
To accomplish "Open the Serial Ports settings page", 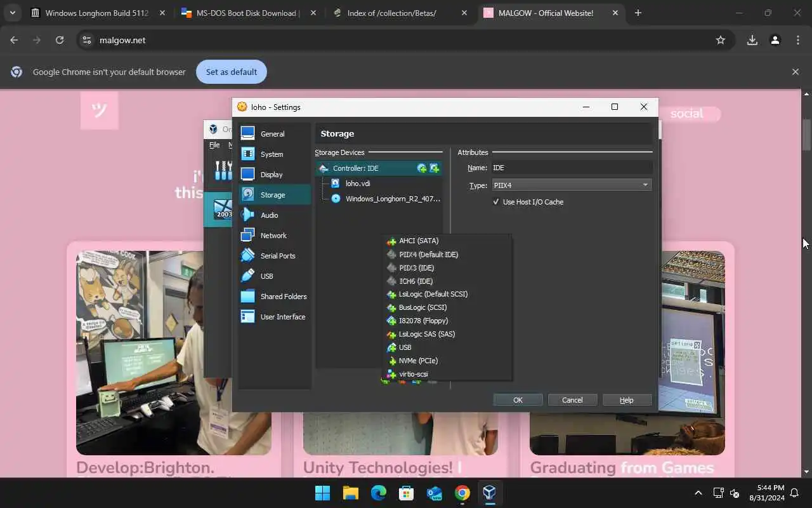I will click(x=275, y=256).
